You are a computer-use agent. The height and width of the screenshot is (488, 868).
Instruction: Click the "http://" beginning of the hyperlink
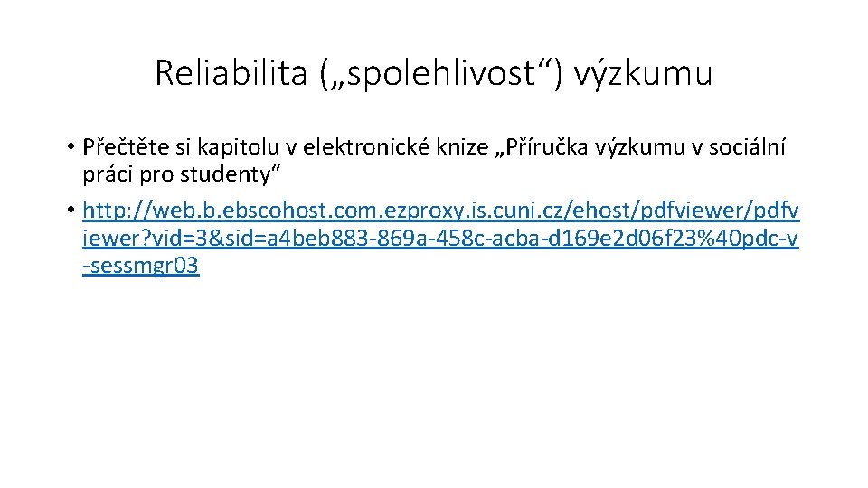tap(117, 211)
